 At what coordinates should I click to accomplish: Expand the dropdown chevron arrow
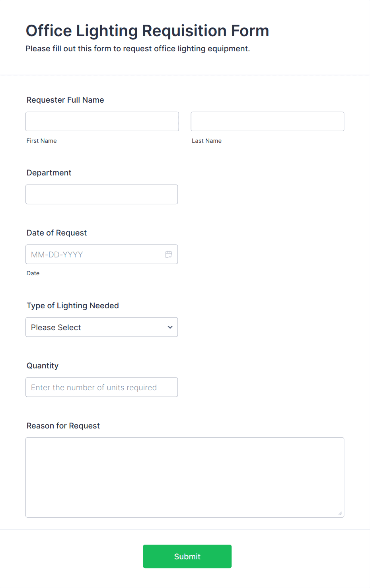tap(170, 327)
